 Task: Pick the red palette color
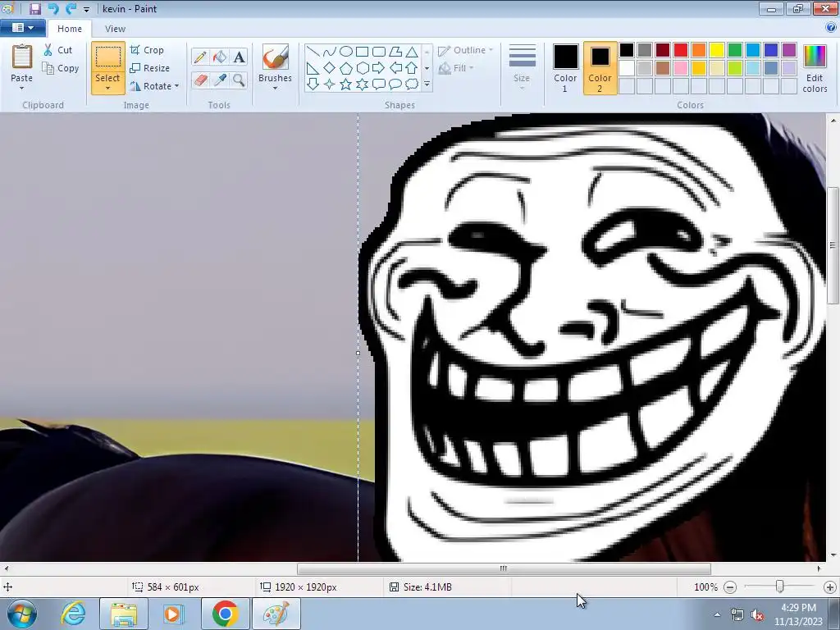(681, 50)
